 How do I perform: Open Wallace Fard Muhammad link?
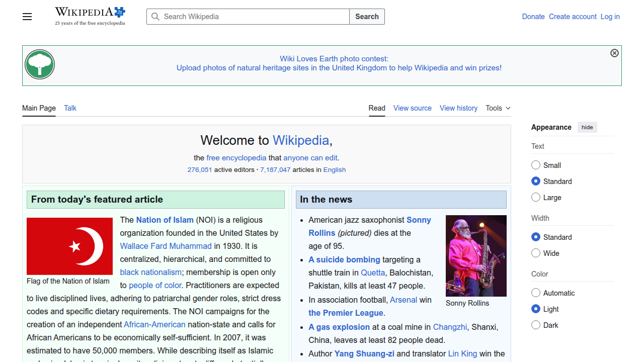click(x=166, y=246)
